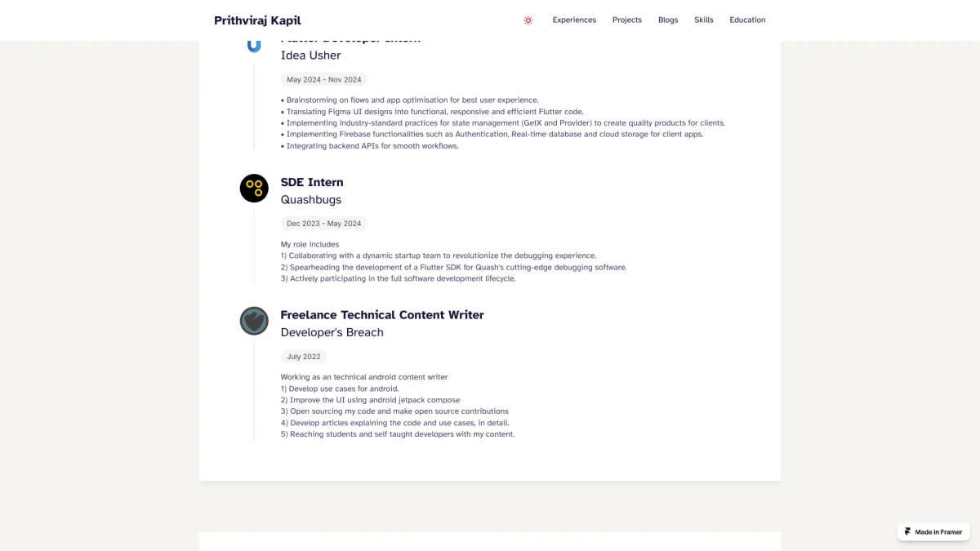Open the Experiences nav link
The width and height of the screenshot is (980, 551).
tap(574, 20)
